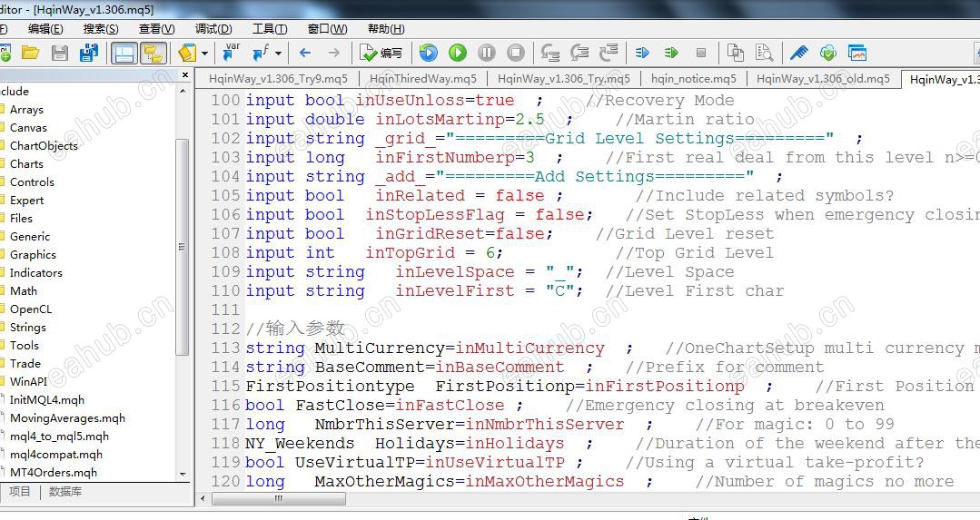Switch to HqinWay_v1.306_Try.mq5 tab

[564, 79]
